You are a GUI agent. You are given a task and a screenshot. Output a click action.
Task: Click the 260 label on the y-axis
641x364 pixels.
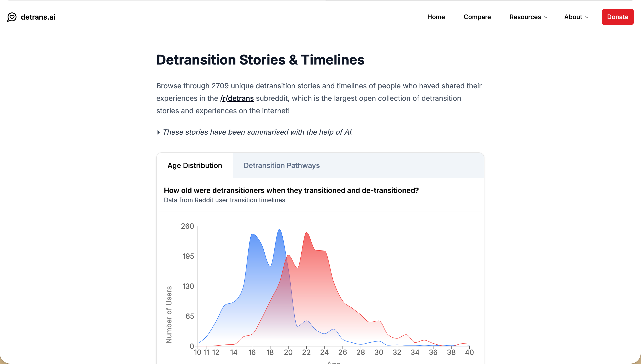[x=187, y=226]
